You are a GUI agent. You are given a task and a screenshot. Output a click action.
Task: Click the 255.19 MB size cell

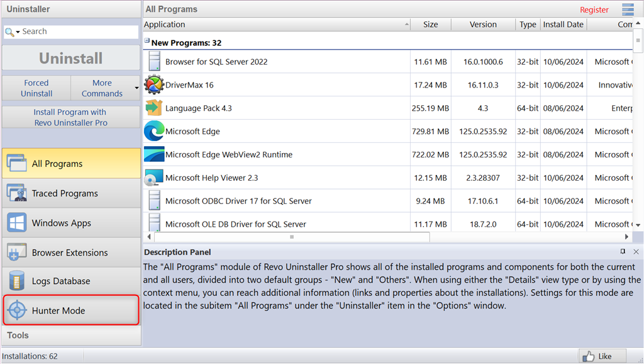(x=430, y=108)
